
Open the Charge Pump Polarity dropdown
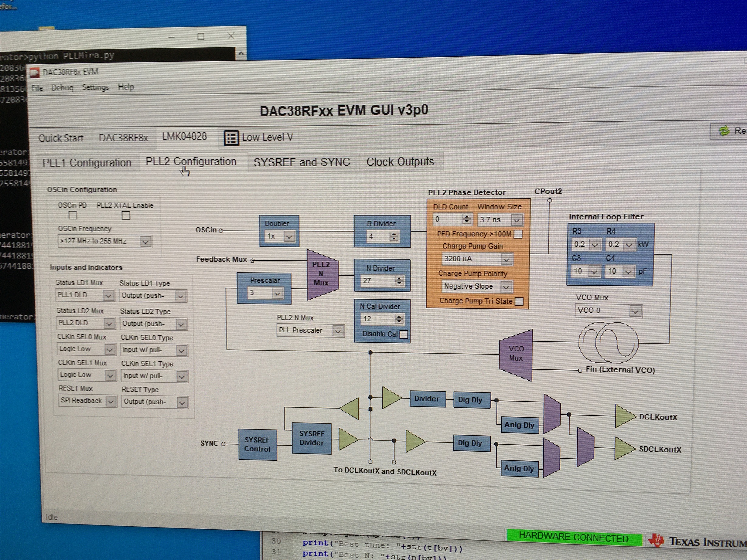pyautogui.click(x=477, y=287)
